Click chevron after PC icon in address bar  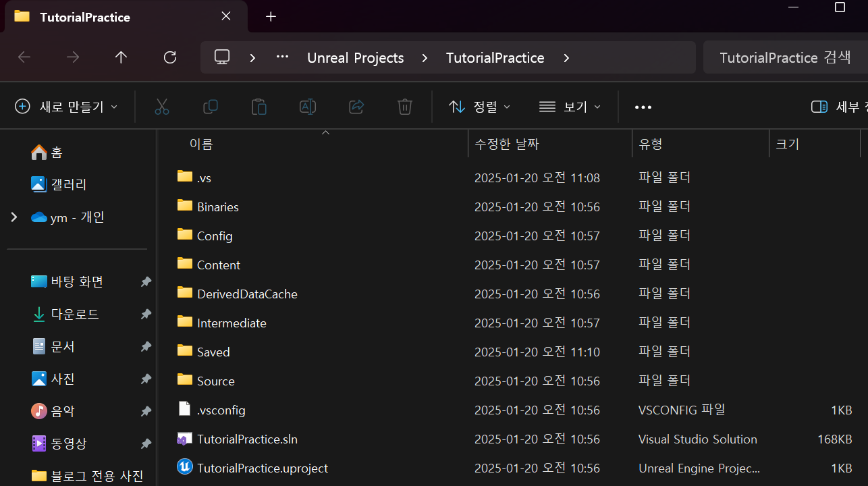(x=252, y=58)
